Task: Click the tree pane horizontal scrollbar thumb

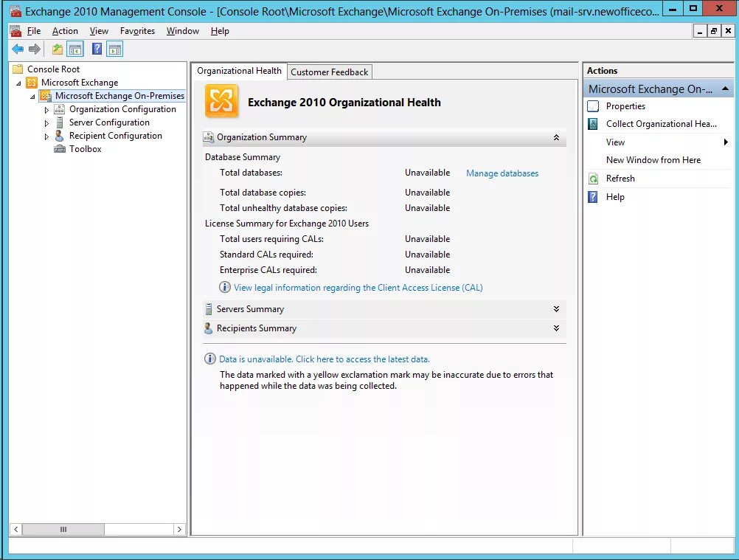Action: tap(63, 529)
